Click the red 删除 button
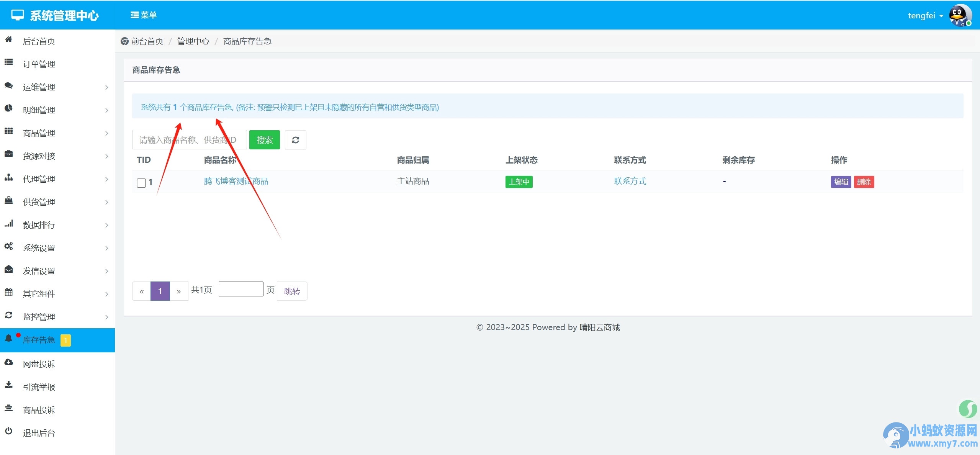This screenshot has width=980, height=455. pyautogui.click(x=864, y=182)
